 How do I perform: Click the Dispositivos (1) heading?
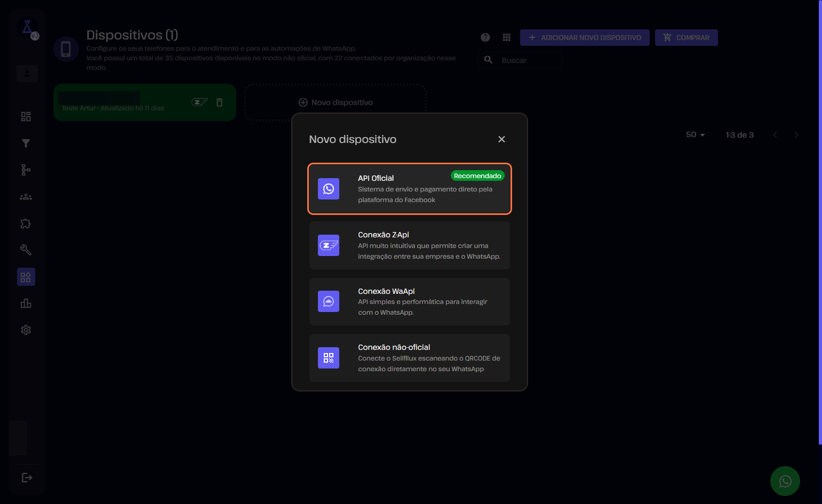click(x=132, y=35)
